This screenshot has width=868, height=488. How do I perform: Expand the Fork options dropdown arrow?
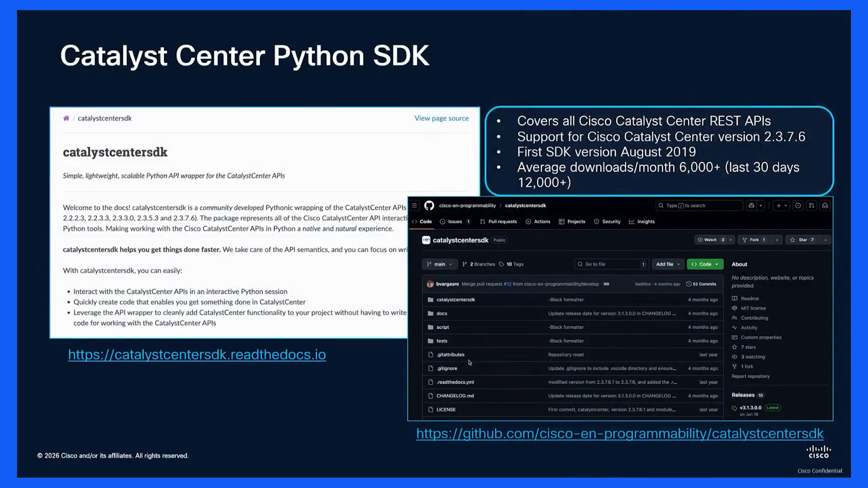coord(777,240)
